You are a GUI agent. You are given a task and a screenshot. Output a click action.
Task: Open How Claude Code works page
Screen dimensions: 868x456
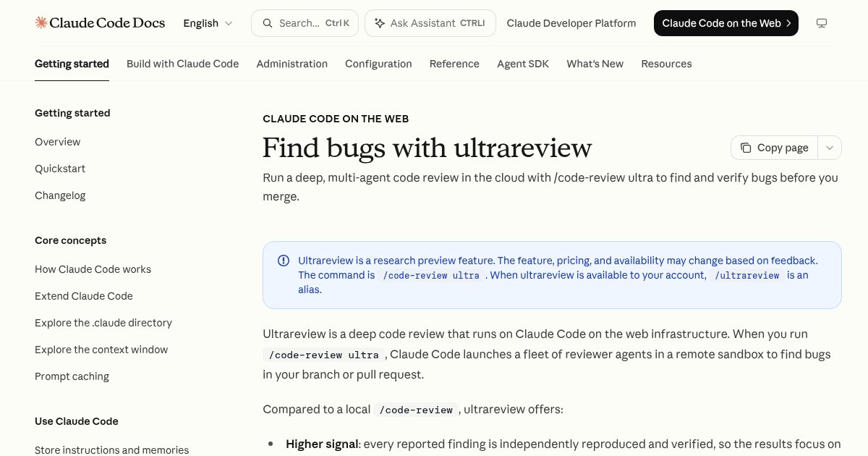click(93, 269)
